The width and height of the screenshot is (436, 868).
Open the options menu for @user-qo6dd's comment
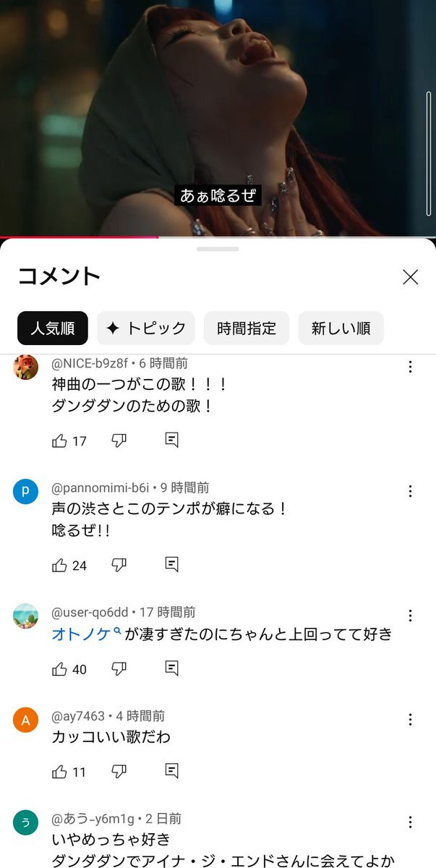pos(410,616)
